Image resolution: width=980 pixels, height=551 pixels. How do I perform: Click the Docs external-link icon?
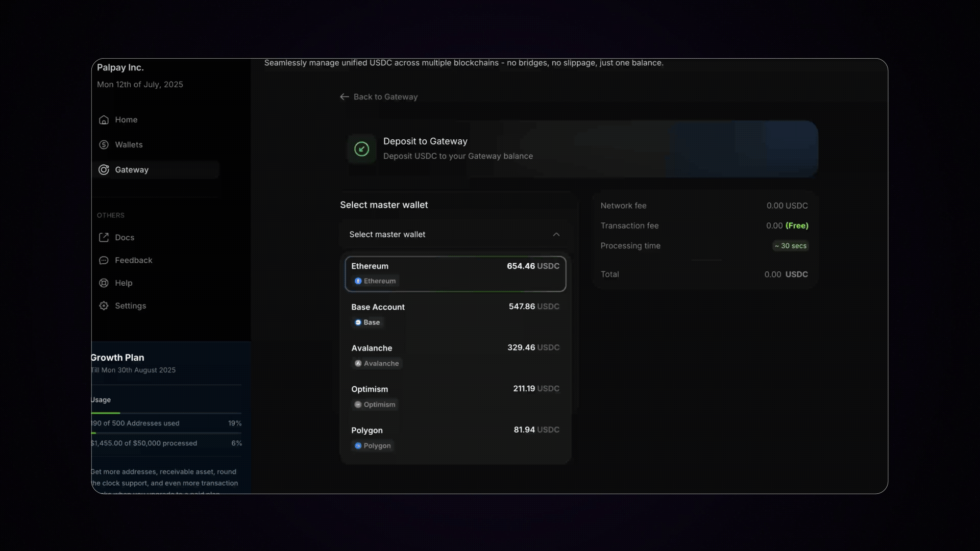(x=104, y=237)
